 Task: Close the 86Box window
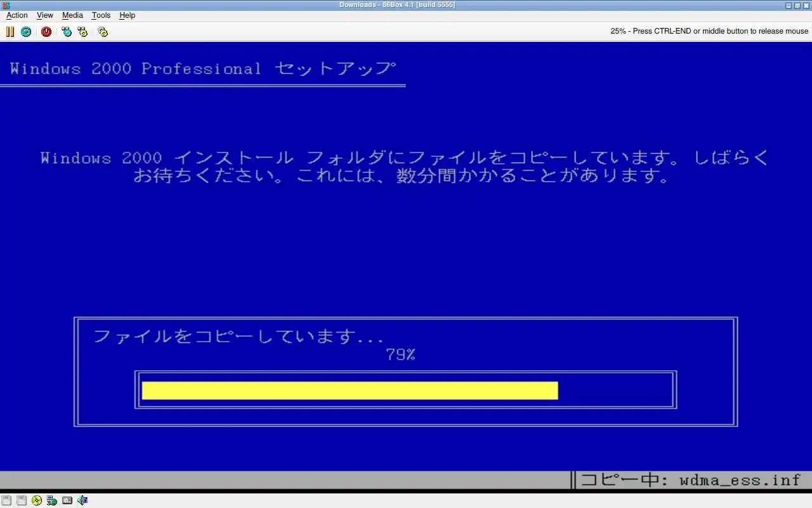[x=806, y=5]
